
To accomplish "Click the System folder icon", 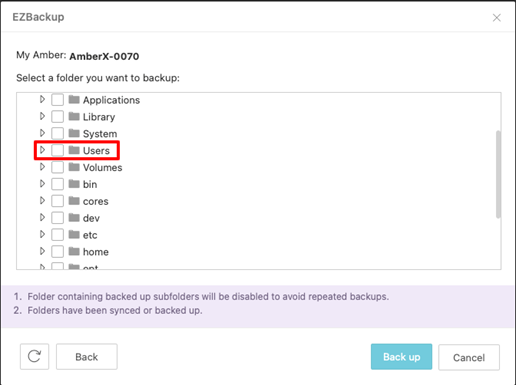I will pos(74,133).
